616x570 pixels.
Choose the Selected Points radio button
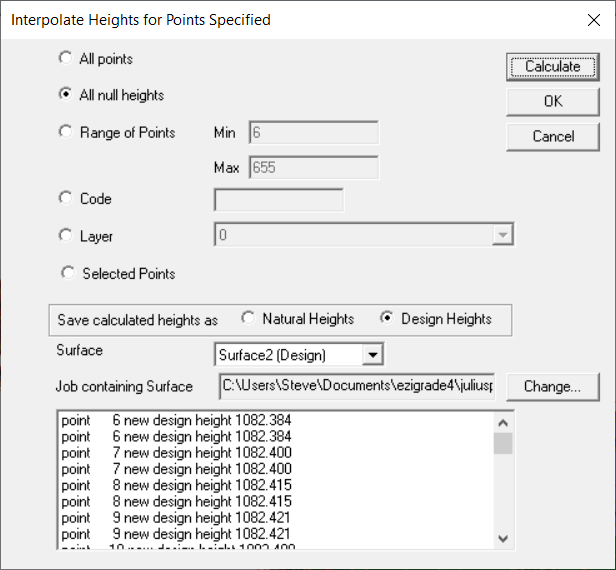point(68,273)
